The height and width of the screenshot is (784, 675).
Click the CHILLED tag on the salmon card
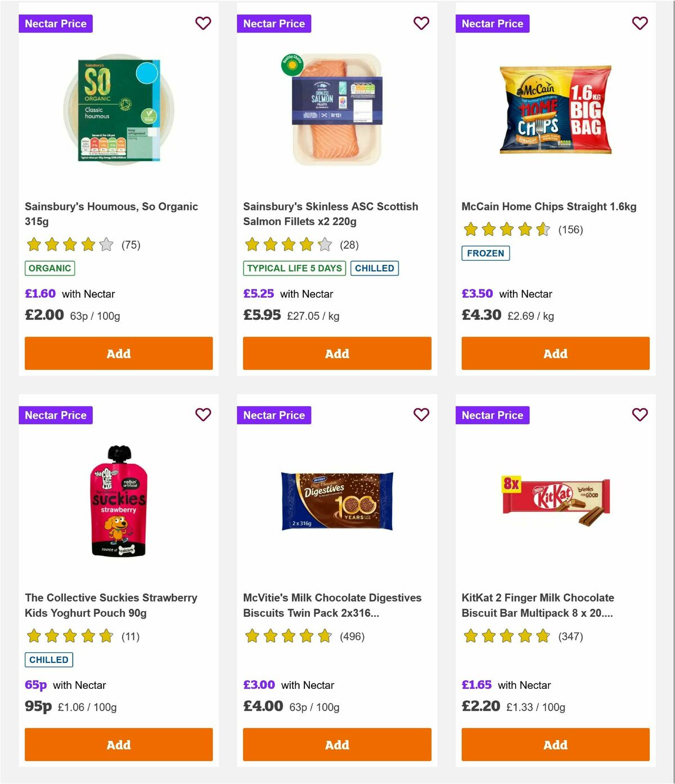click(375, 268)
